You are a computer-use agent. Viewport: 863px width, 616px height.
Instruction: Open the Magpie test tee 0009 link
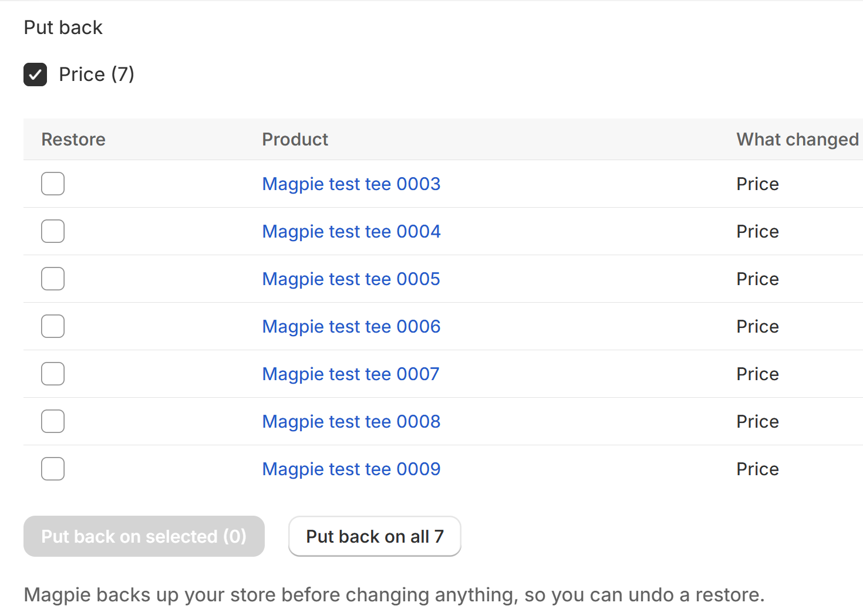pos(351,469)
